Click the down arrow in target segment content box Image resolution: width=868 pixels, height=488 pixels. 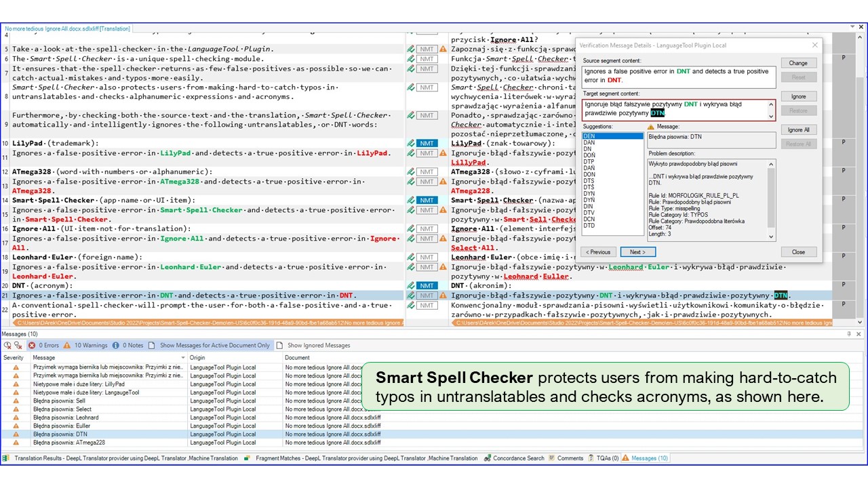(771, 117)
